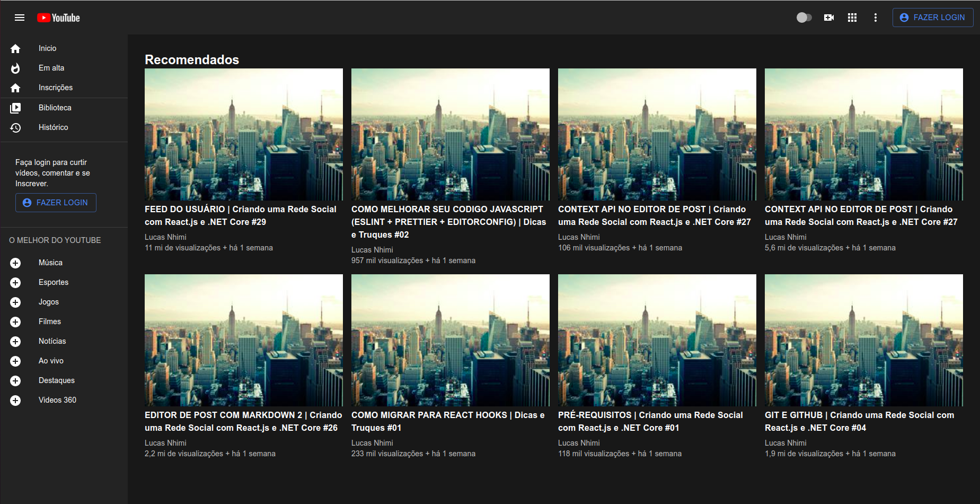Image resolution: width=980 pixels, height=504 pixels.
Task: Click the Histórico clock icon
Action: (x=16, y=127)
